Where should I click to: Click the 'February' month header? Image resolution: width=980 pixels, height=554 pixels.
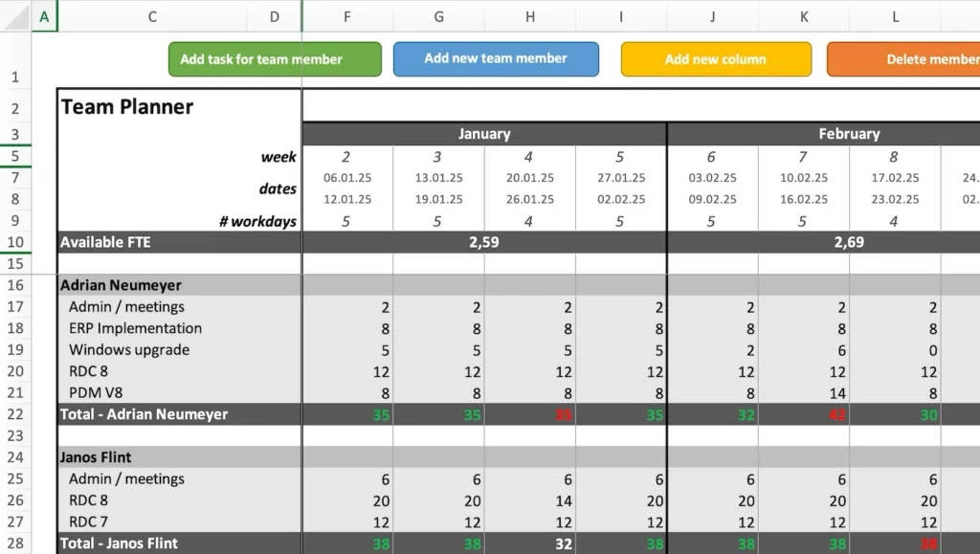[849, 134]
